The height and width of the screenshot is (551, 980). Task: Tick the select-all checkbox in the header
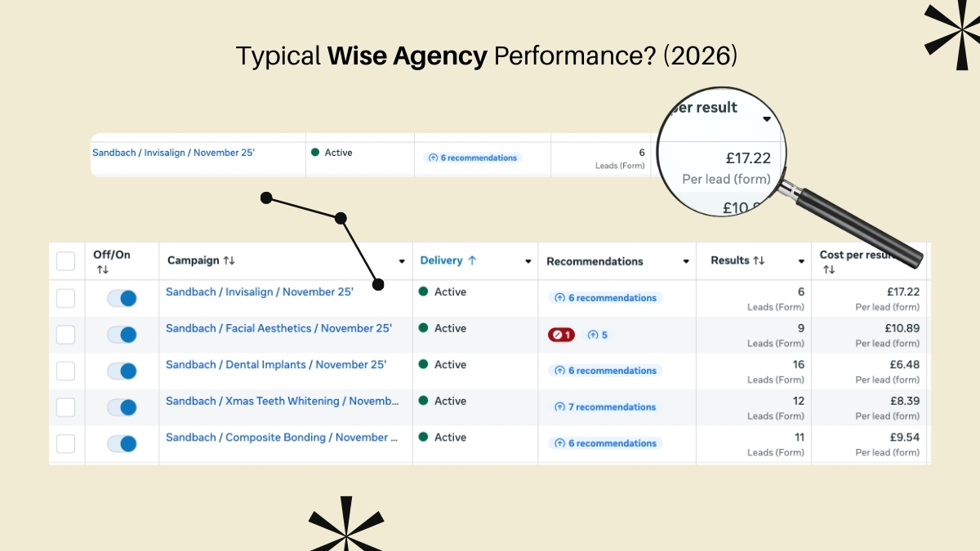point(65,261)
